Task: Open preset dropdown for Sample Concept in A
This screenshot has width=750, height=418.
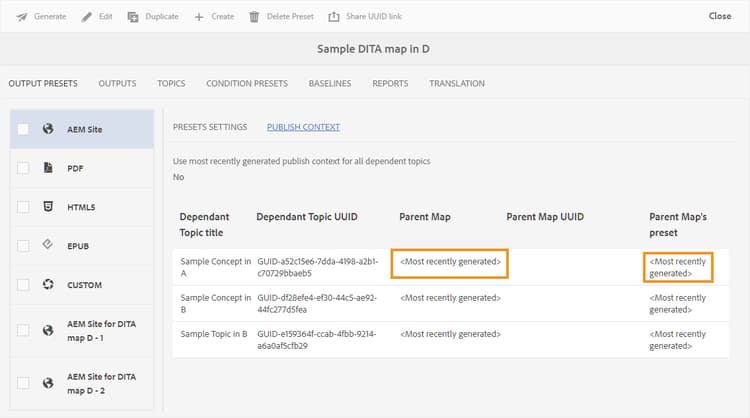Action: (678, 267)
